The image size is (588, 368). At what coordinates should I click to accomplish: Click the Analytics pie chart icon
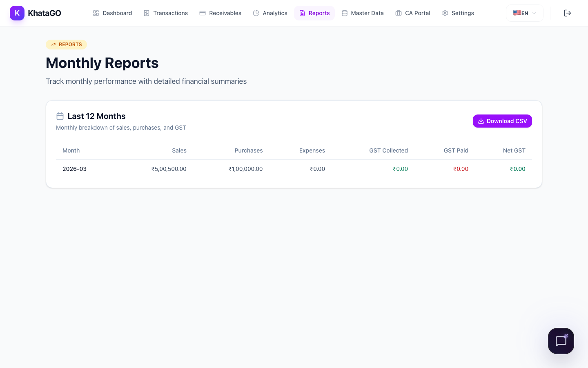[256, 13]
